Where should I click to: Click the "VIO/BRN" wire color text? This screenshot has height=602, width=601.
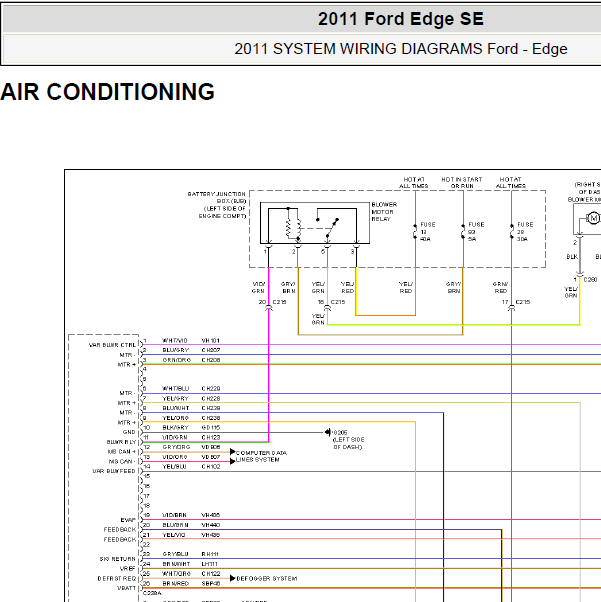pos(174,515)
